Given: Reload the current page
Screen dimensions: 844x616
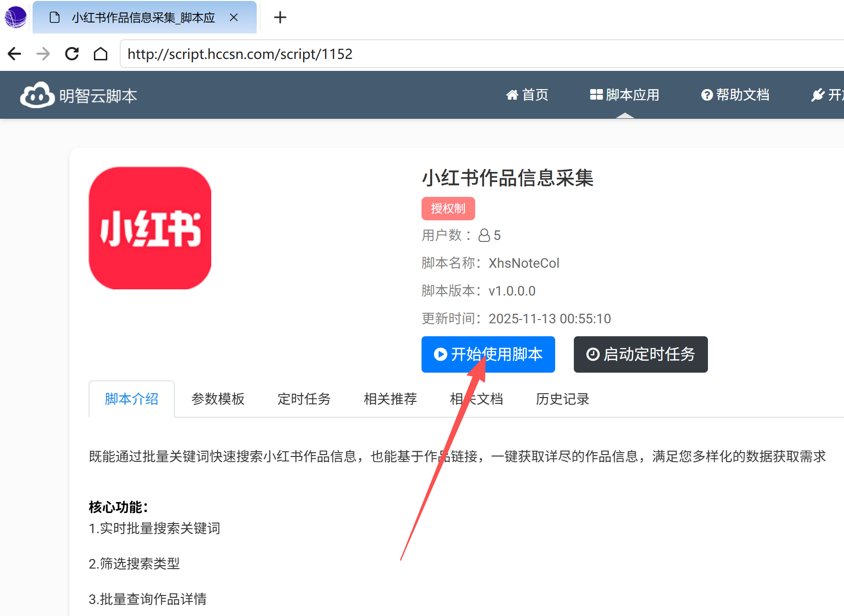Looking at the screenshot, I should pos(72,54).
